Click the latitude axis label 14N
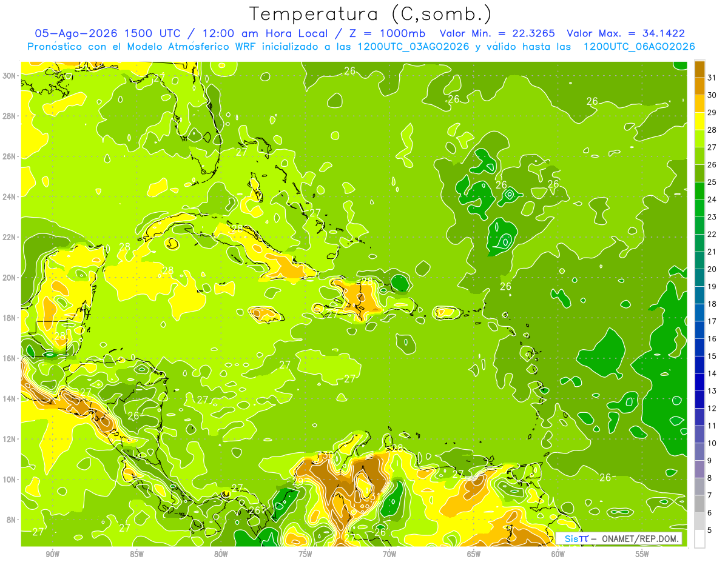The height and width of the screenshot is (562, 728). coord(9,398)
